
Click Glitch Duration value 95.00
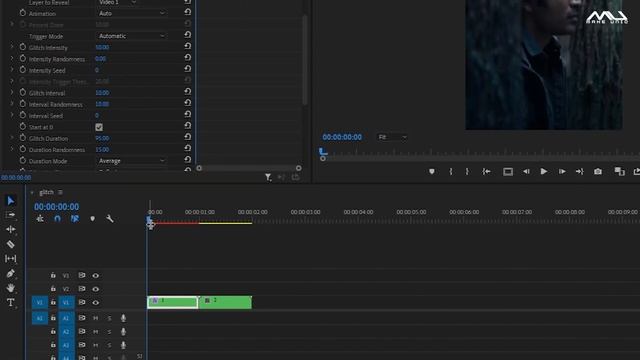(102, 138)
